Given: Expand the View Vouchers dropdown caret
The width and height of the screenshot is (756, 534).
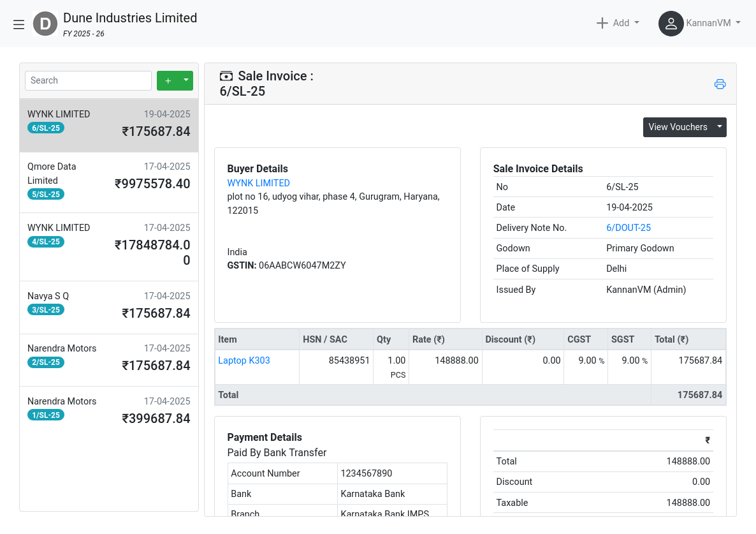Looking at the screenshot, I should click(720, 127).
